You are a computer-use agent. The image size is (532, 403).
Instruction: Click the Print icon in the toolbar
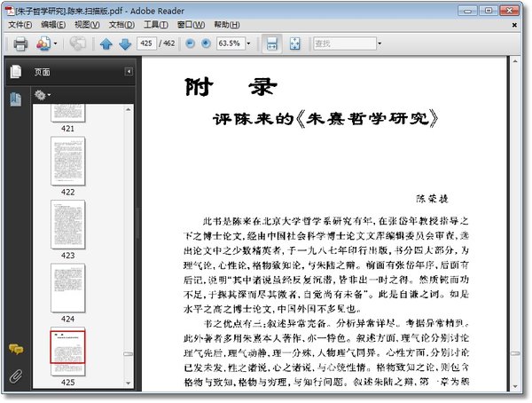click(20, 43)
